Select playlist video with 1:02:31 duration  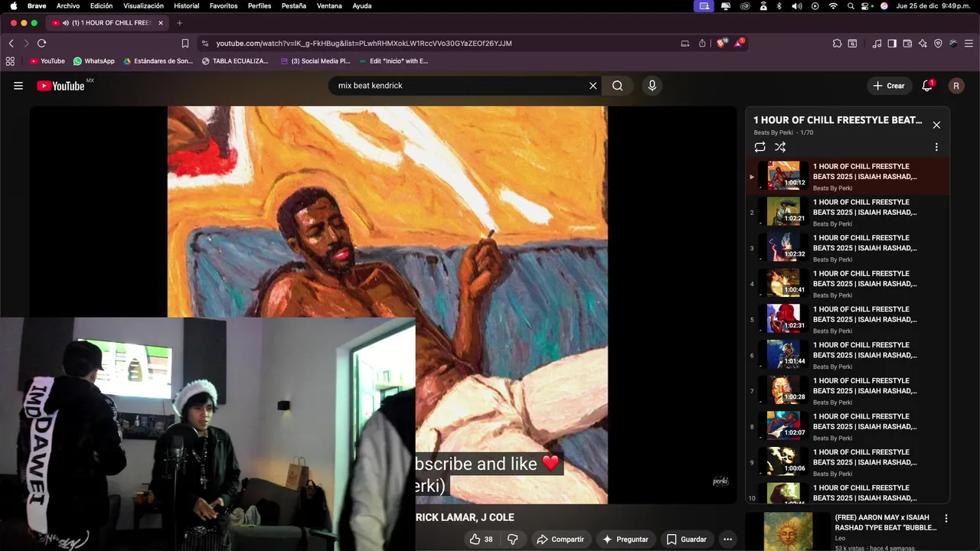click(848, 319)
